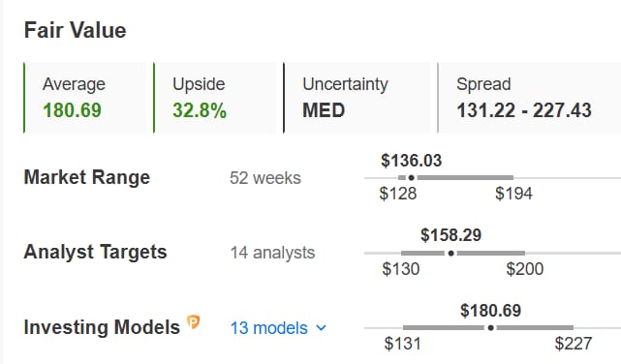Image resolution: width=621 pixels, height=364 pixels.
Task: Open the 13 models link
Action: pos(269,328)
